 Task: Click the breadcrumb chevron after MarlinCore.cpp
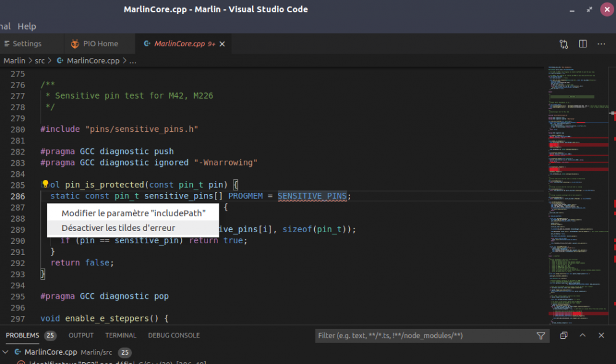point(124,61)
